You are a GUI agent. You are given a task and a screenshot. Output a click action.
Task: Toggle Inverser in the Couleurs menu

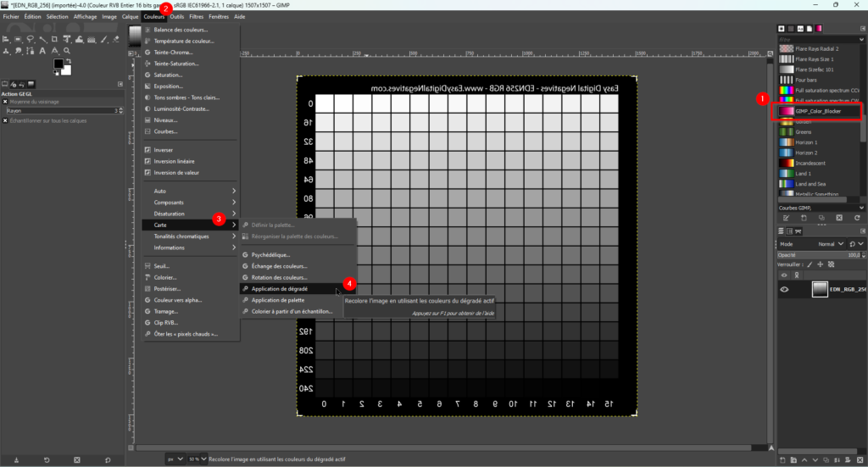191,150
